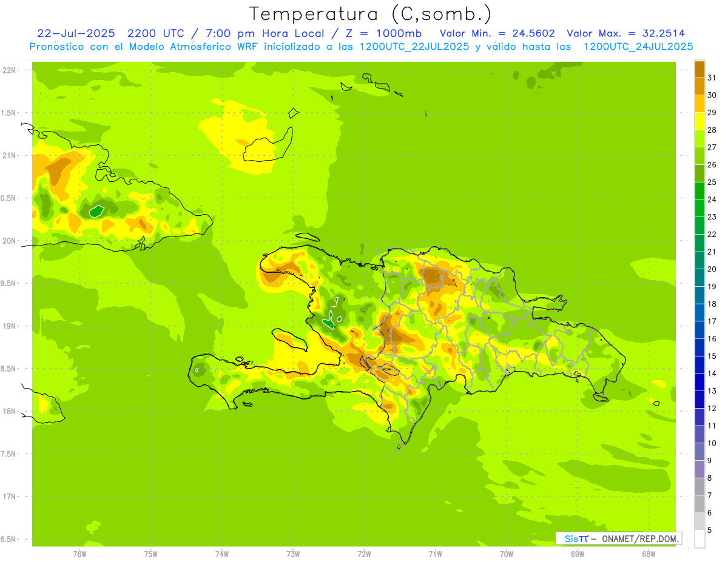This screenshot has width=728, height=562.
Task: Pick the gray swatch between 6 and 7
Action: point(699,504)
